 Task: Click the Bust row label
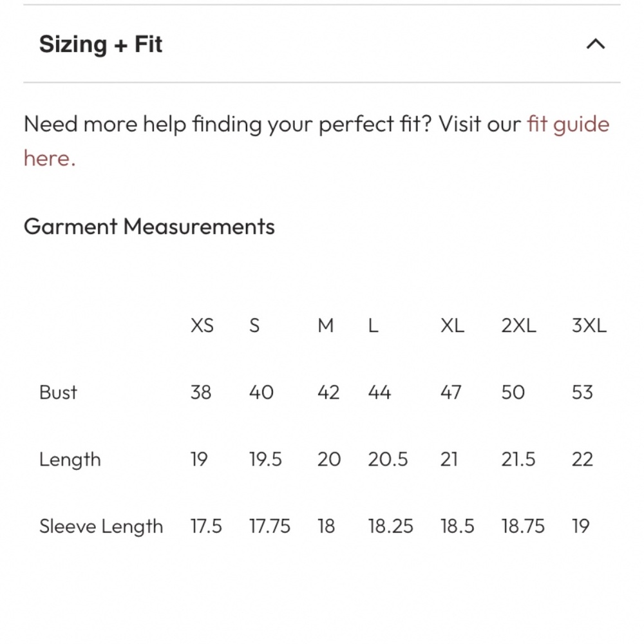pyautogui.click(x=58, y=392)
